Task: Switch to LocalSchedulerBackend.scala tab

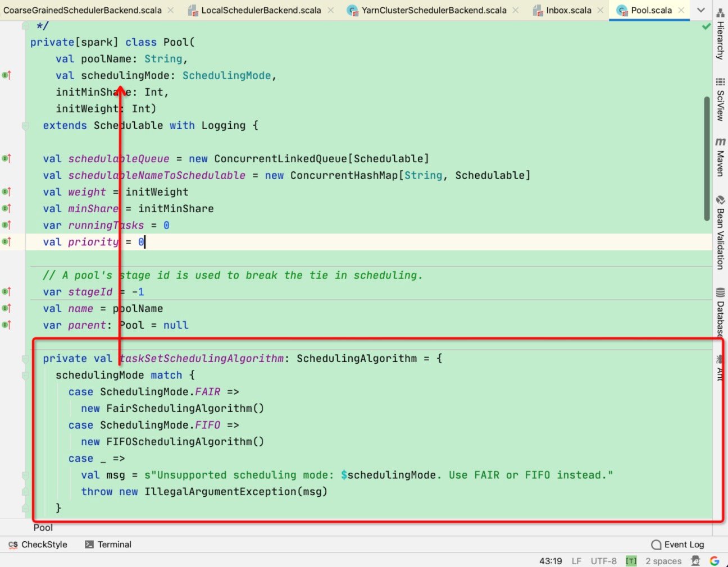Action: pos(261,10)
